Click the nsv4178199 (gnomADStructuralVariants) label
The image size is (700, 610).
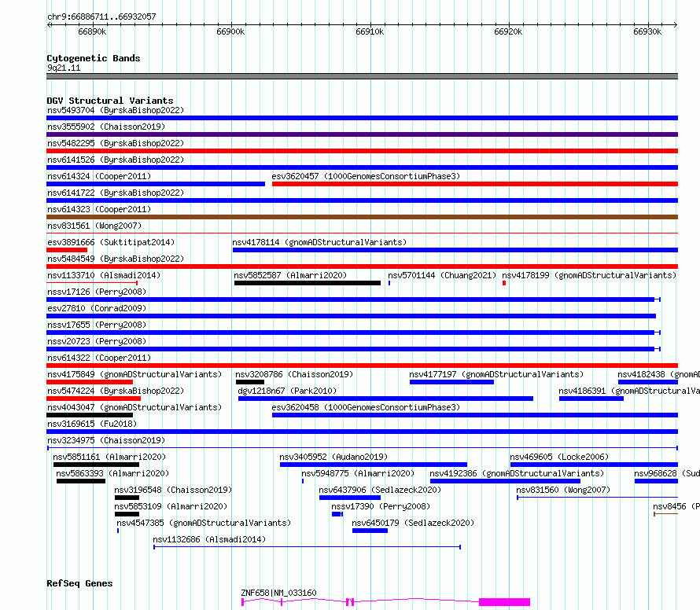[x=589, y=275]
